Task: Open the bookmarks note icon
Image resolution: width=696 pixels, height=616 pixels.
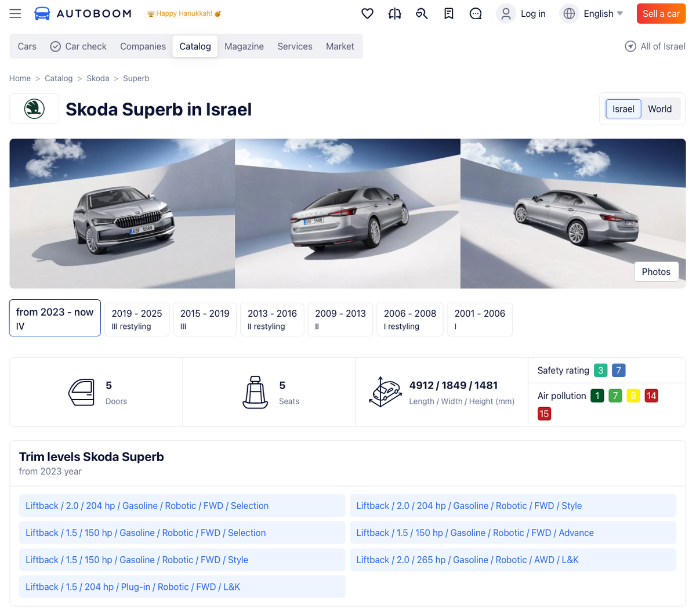Action: (449, 13)
